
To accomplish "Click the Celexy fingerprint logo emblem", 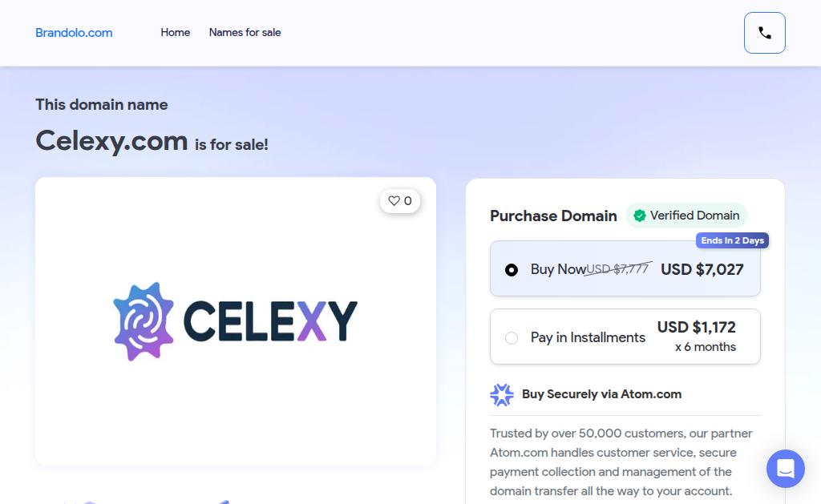I will [144, 321].
